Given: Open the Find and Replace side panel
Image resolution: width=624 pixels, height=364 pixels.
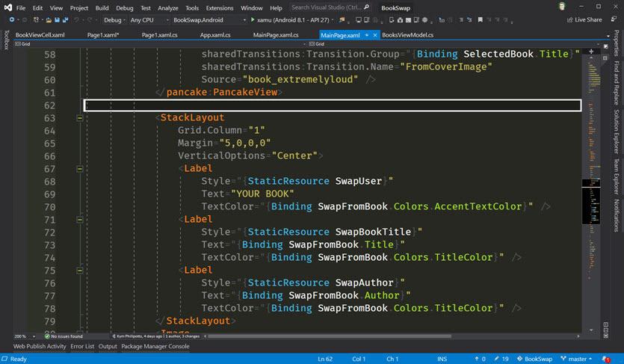Looking at the screenshot, I should point(616,83).
